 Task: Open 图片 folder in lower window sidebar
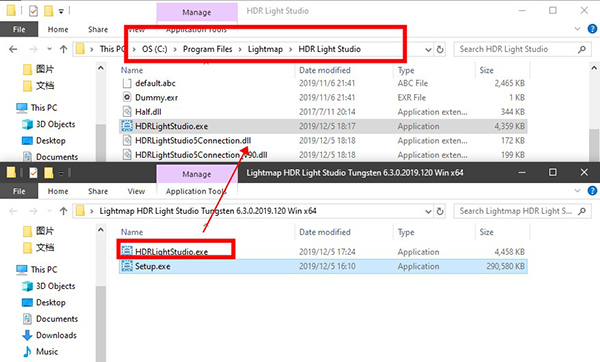[38, 231]
